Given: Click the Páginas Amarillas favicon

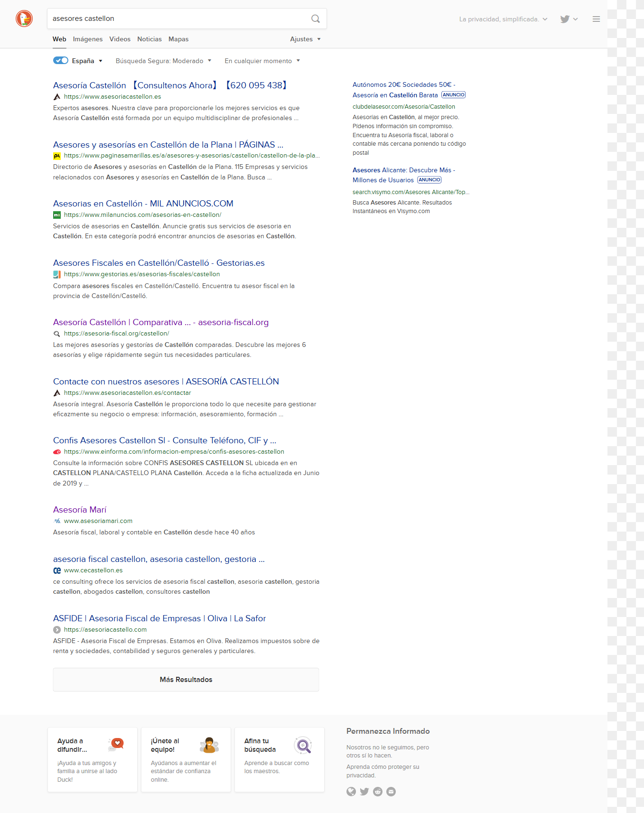Looking at the screenshot, I should 57,156.
